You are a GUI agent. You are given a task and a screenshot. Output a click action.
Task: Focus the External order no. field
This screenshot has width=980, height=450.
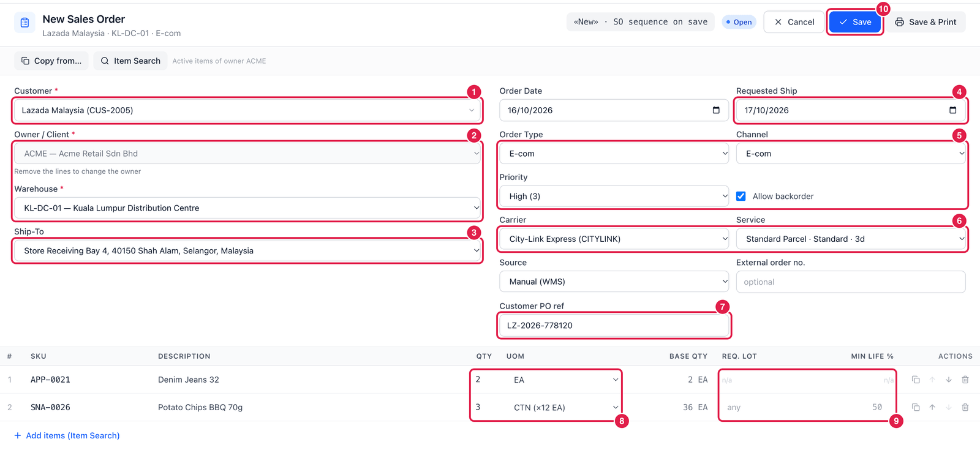851,282
